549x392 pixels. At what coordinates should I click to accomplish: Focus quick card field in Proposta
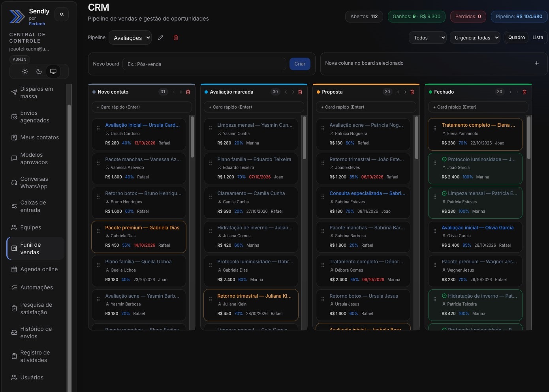click(366, 107)
